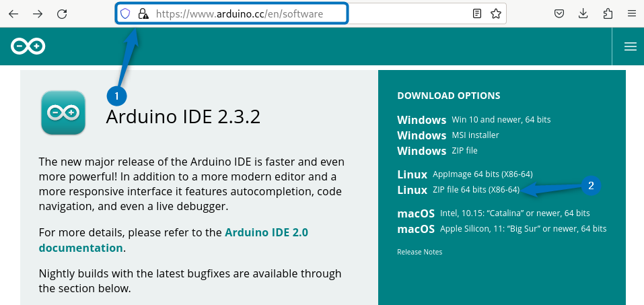
Task: Click 'The new major release' paragraph
Action: click(192, 184)
